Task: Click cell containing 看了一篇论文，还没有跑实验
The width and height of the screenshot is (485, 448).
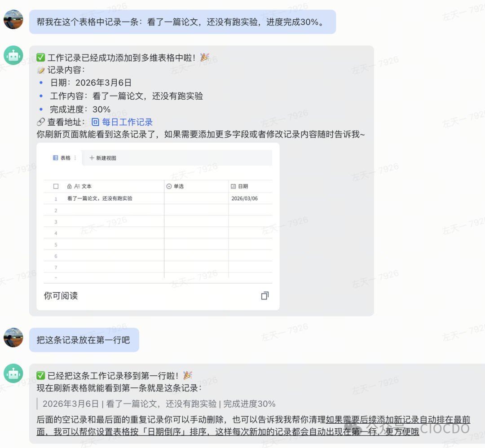Action: point(100,198)
